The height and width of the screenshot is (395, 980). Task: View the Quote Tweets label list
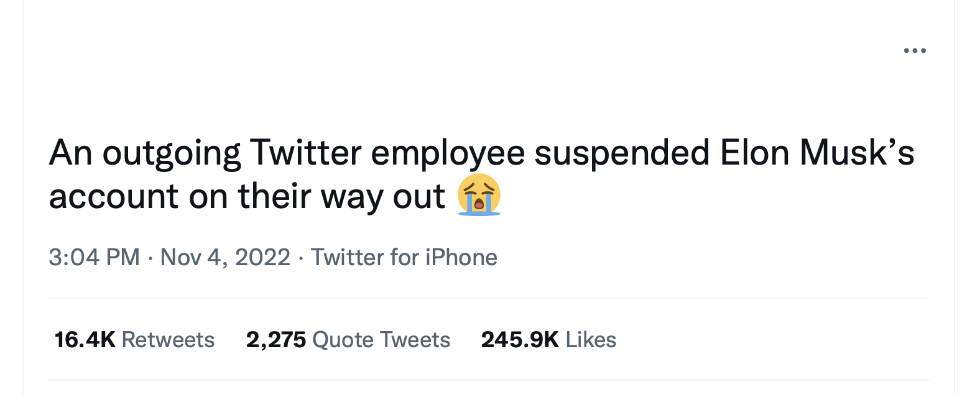coord(381,340)
